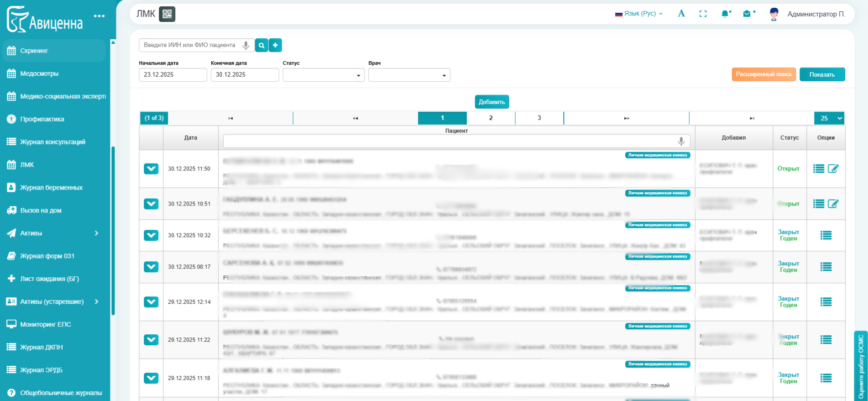
Task: Open the notifications bell icon
Action: (725, 14)
